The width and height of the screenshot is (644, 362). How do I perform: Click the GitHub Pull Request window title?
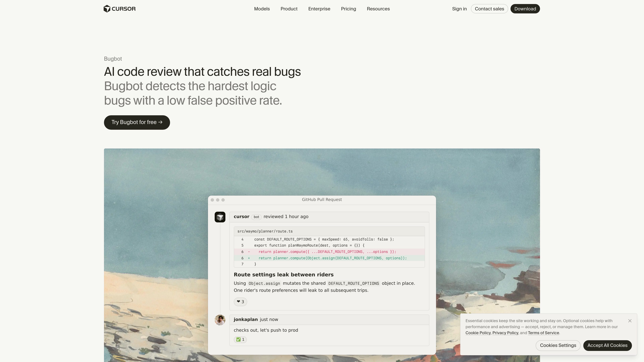pyautogui.click(x=322, y=200)
